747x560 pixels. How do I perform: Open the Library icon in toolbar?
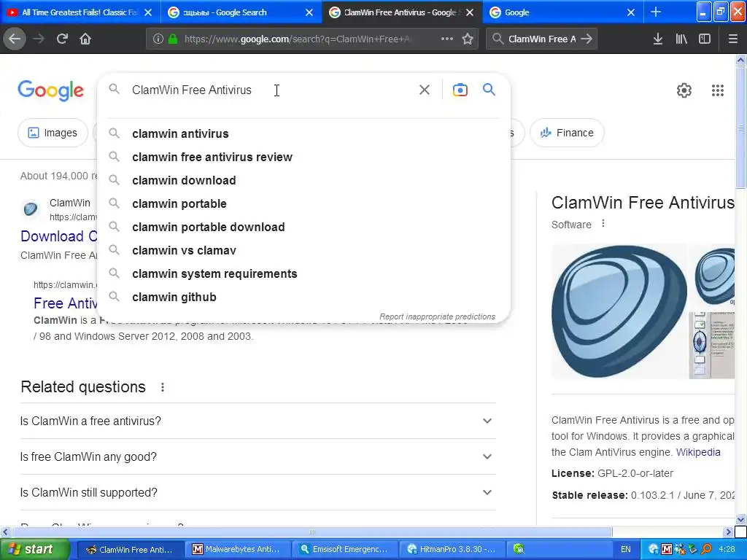click(681, 39)
